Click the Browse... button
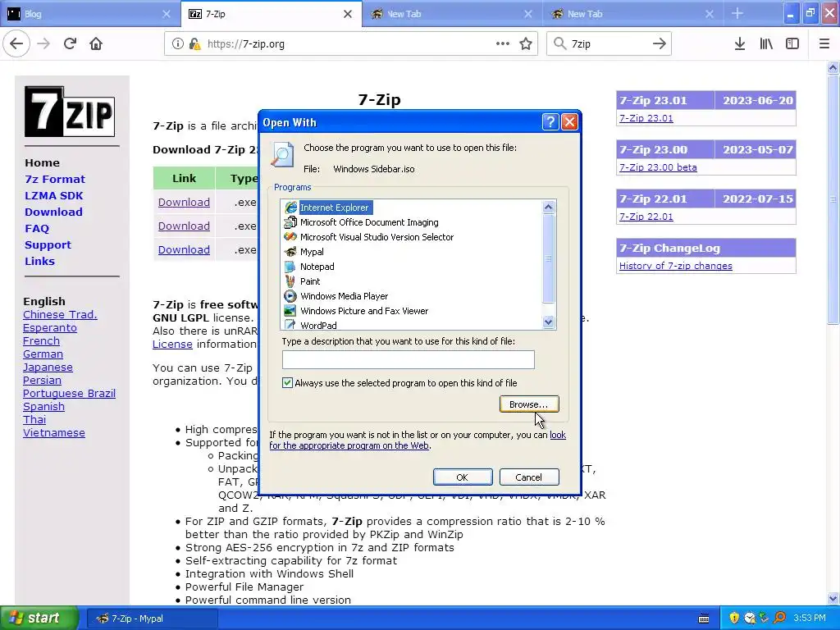 click(x=529, y=404)
